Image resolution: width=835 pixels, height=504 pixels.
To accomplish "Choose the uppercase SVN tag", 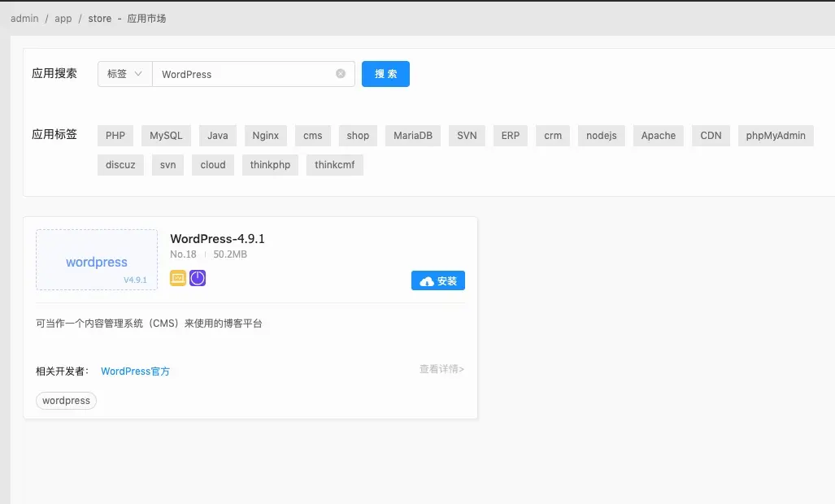I will pos(467,136).
